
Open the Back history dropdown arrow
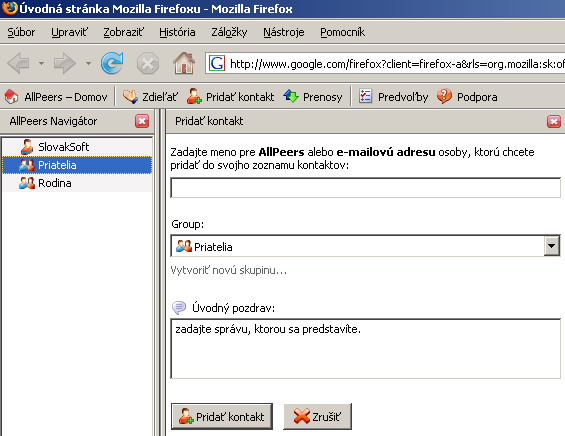42,63
